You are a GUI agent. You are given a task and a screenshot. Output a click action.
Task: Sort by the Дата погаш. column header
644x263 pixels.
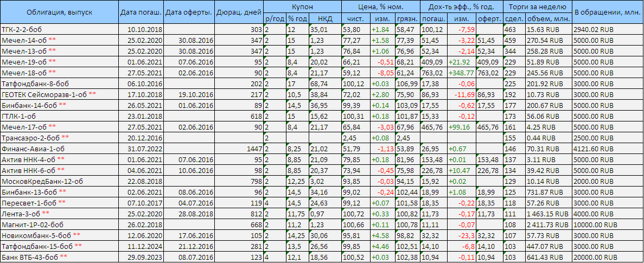(140, 12)
